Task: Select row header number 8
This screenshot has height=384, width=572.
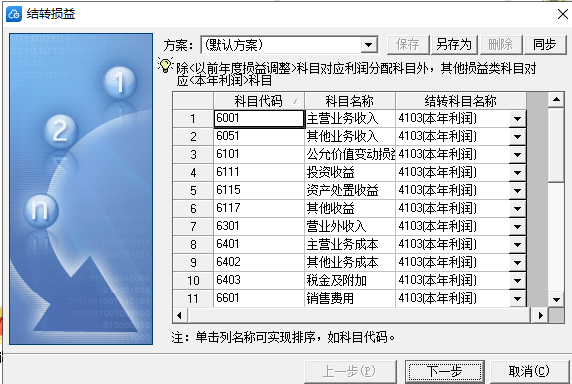Action: click(x=193, y=245)
